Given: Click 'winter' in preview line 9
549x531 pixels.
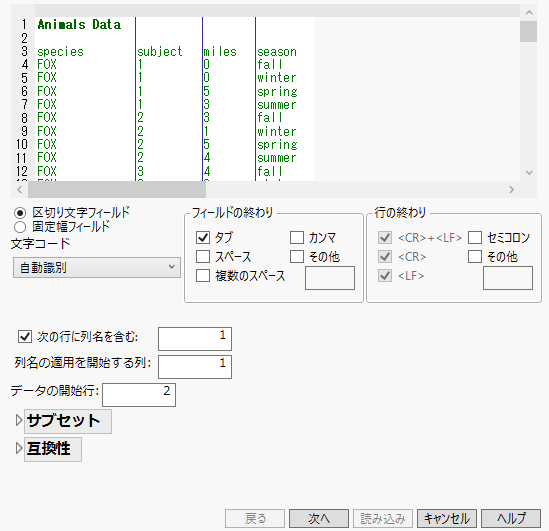Looking at the screenshot, I should click(x=277, y=132).
